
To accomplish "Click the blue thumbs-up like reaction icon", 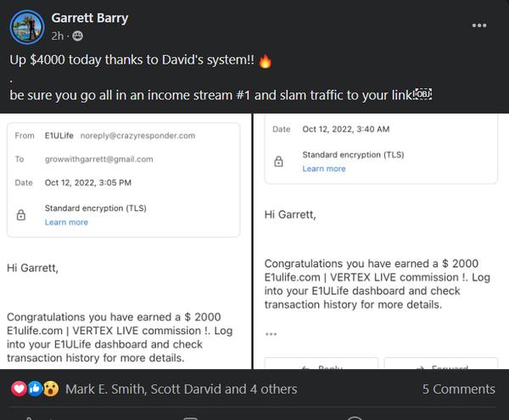I will click(35, 389).
